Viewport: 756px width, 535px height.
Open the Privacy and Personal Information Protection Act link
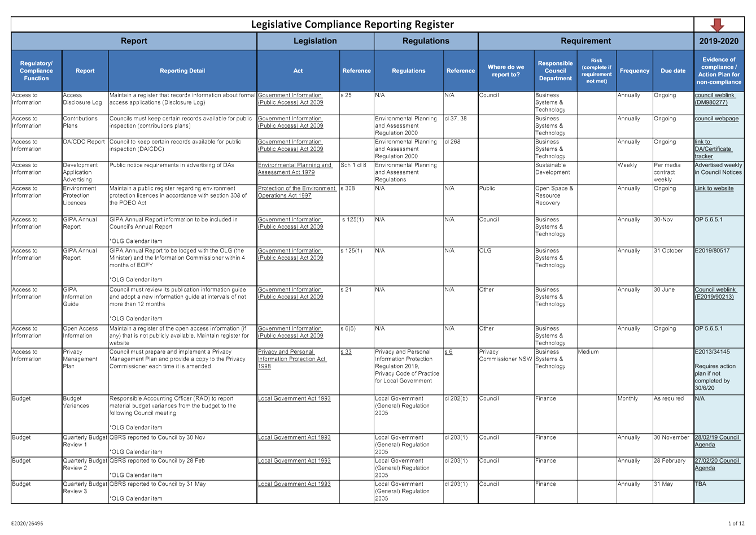292,359
